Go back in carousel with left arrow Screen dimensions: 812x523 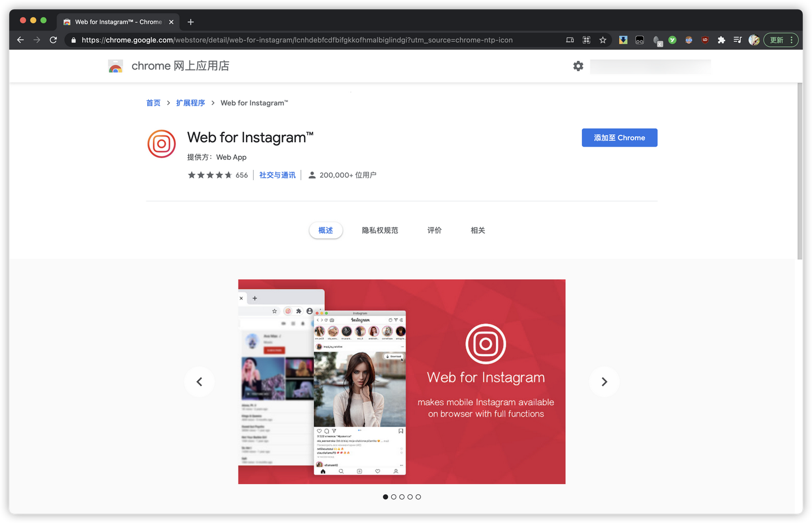point(199,381)
